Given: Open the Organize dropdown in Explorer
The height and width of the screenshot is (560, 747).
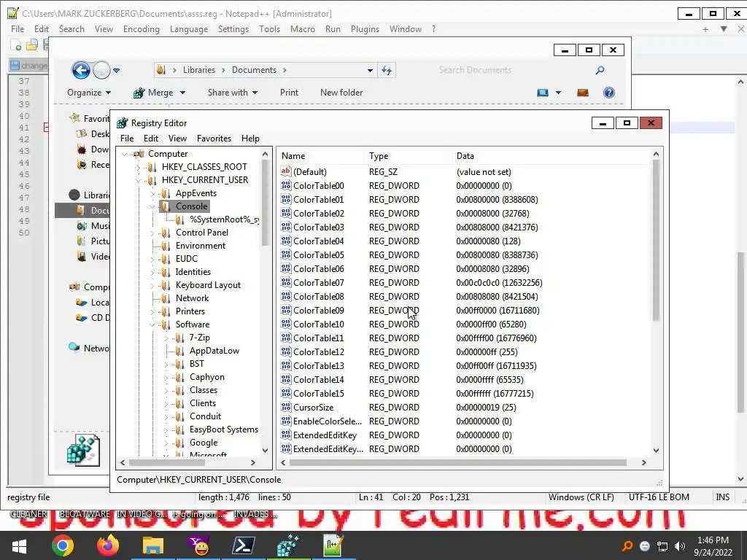Looking at the screenshot, I should pyautogui.click(x=88, y=93).
